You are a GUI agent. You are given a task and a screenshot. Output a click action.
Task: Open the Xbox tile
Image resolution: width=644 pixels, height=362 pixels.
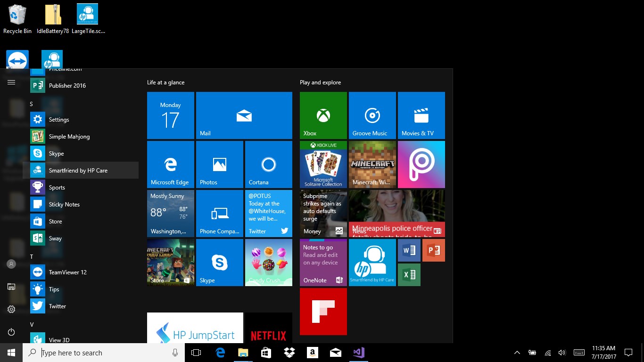coord(323,115)
